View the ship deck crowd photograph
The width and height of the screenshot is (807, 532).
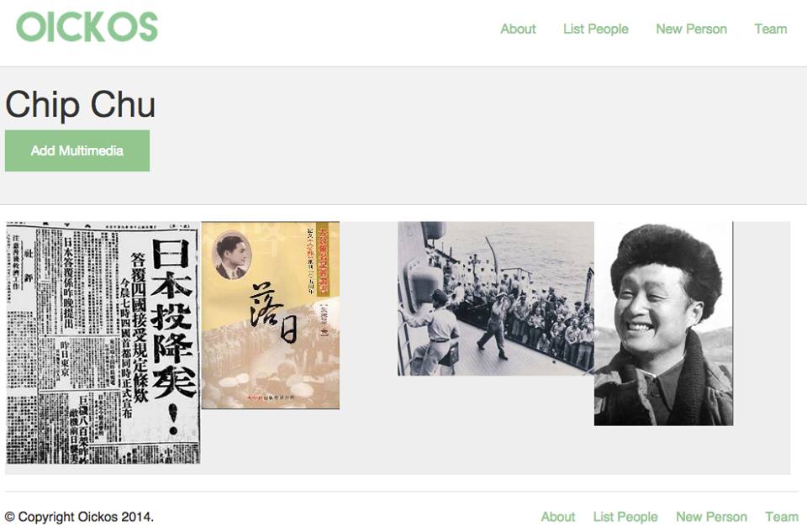(x=496, y=298)
